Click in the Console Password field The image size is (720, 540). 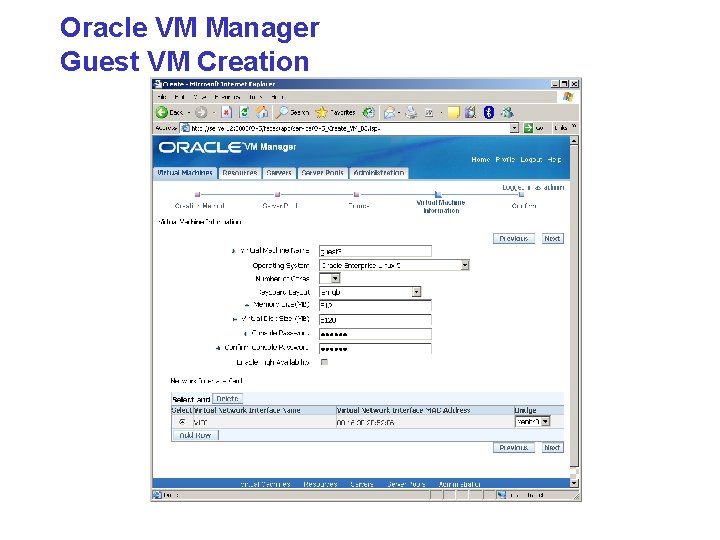375,334
